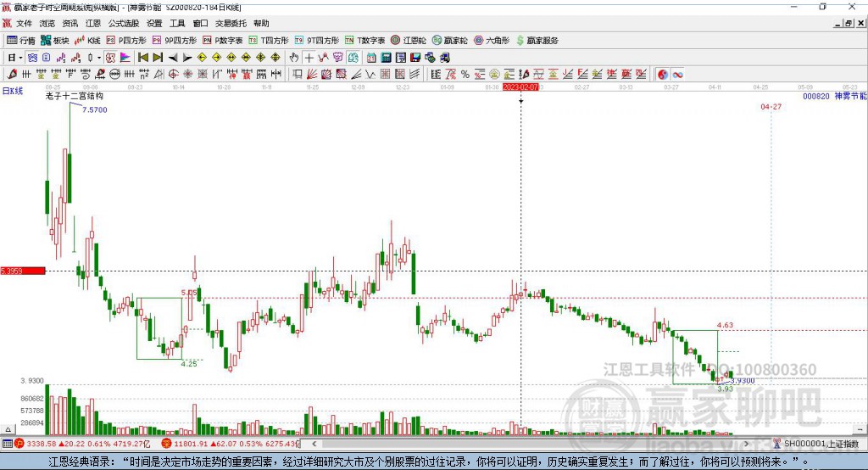Expand volume panel with up triangle button
The width and height of the screenshot is (868, 470).
pos(8,429)
